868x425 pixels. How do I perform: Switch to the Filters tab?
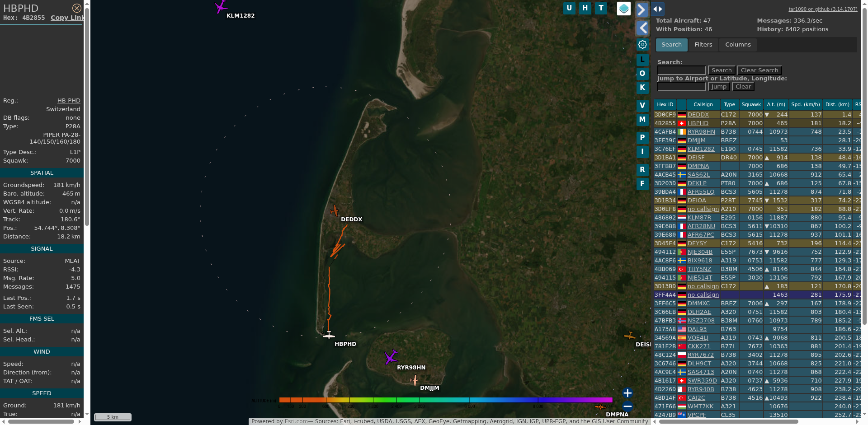click(703, 45)
